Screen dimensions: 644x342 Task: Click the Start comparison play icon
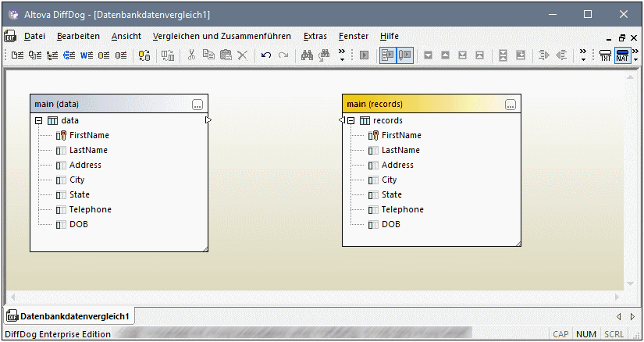pyautogui.click(x=363, y=55)
